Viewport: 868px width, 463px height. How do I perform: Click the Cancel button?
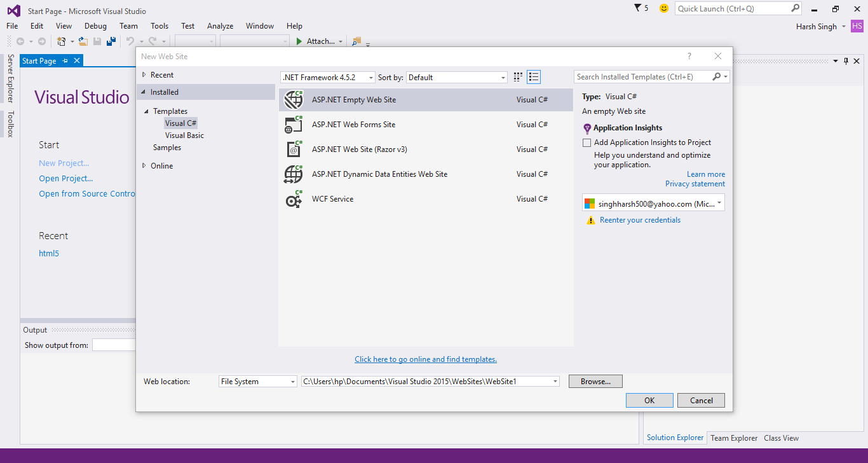pos(701,401)
